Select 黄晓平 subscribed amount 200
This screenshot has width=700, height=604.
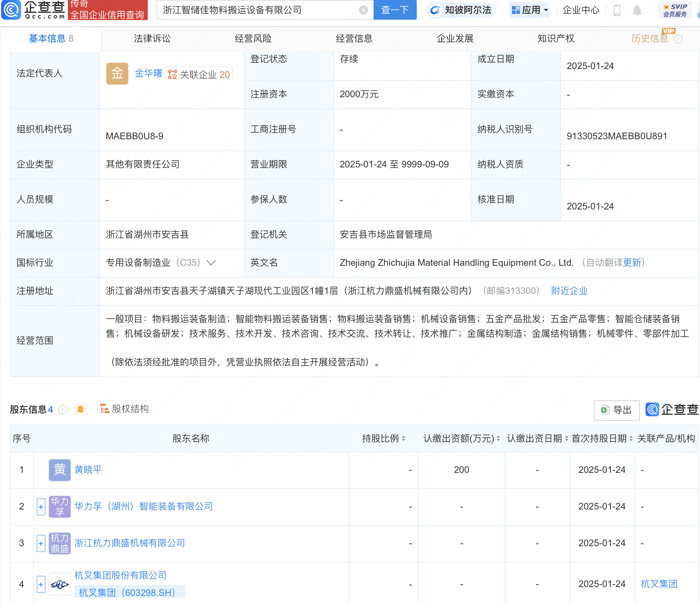462,470
